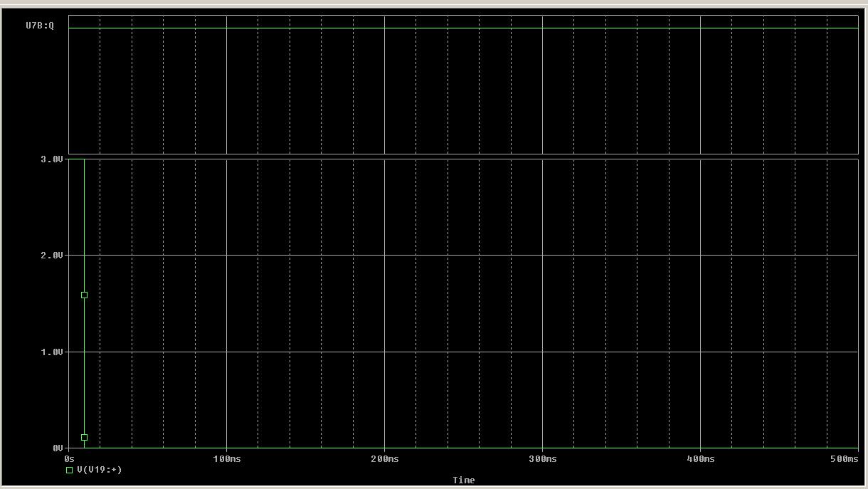
Task: Click the 3.0V y-axis label
Action: [x=52, y=159]
